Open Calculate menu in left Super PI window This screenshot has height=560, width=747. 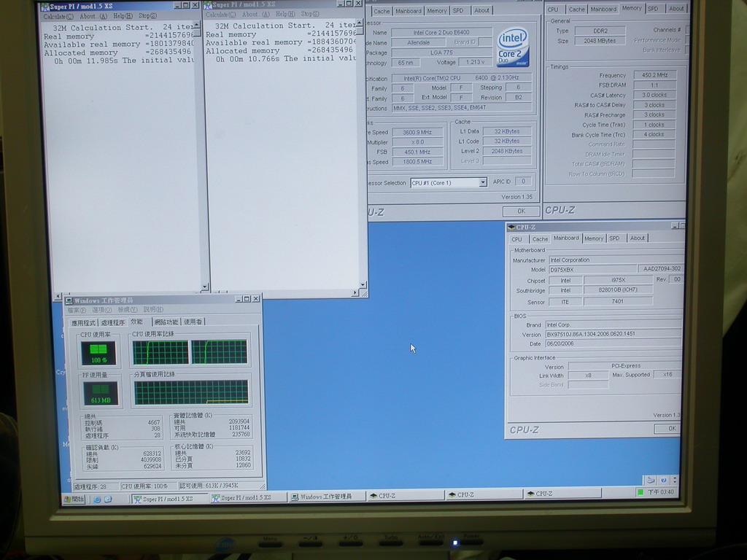click(x=58, y=17)
